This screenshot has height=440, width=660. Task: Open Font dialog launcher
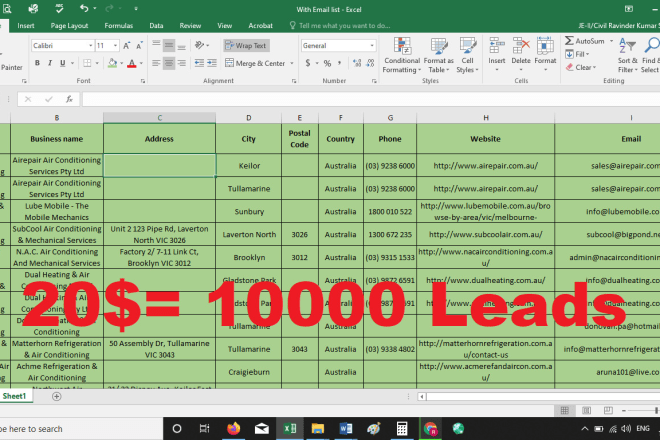(143, 81)
